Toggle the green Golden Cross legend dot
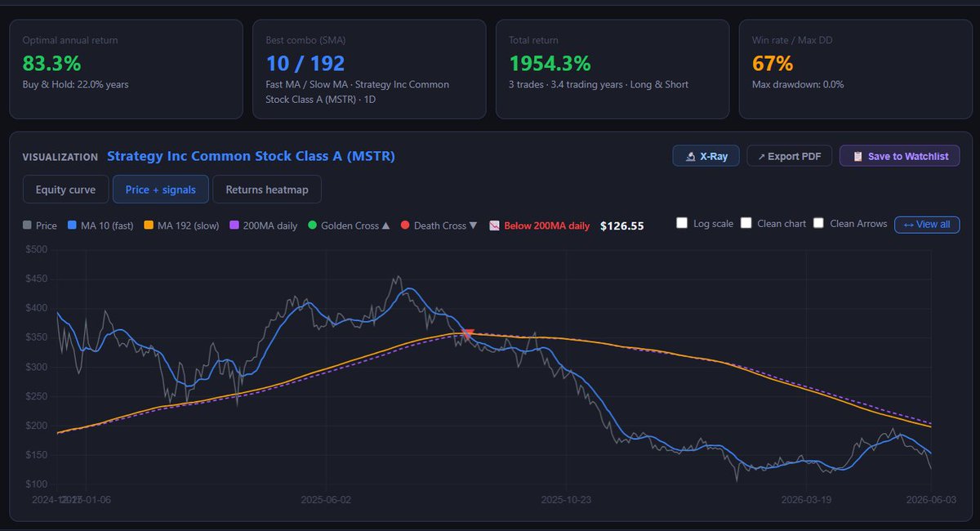 point(313,225)
